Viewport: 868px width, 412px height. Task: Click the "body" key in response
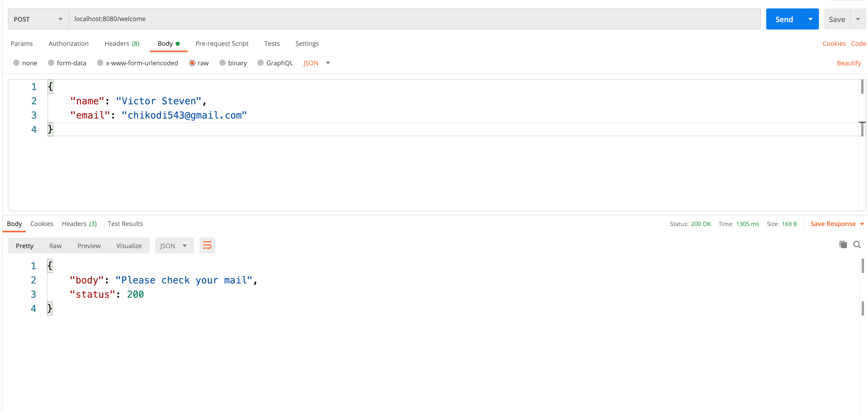pos(86,280)
